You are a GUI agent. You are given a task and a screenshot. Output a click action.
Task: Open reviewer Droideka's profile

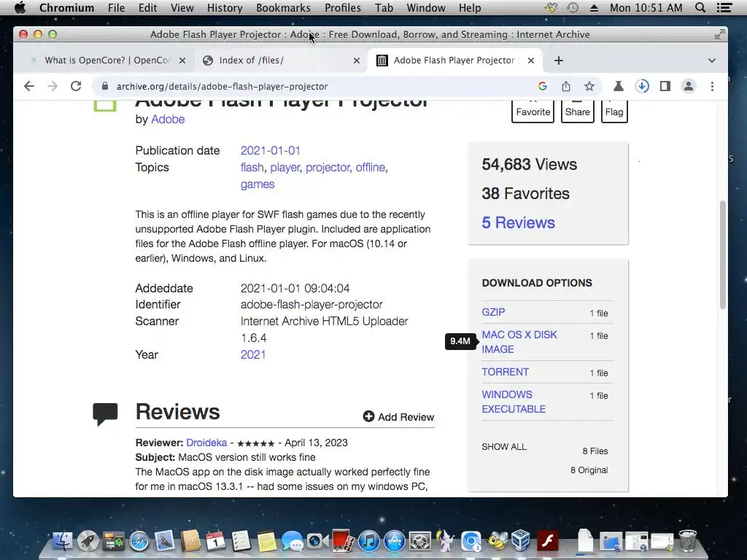point(206,443)
